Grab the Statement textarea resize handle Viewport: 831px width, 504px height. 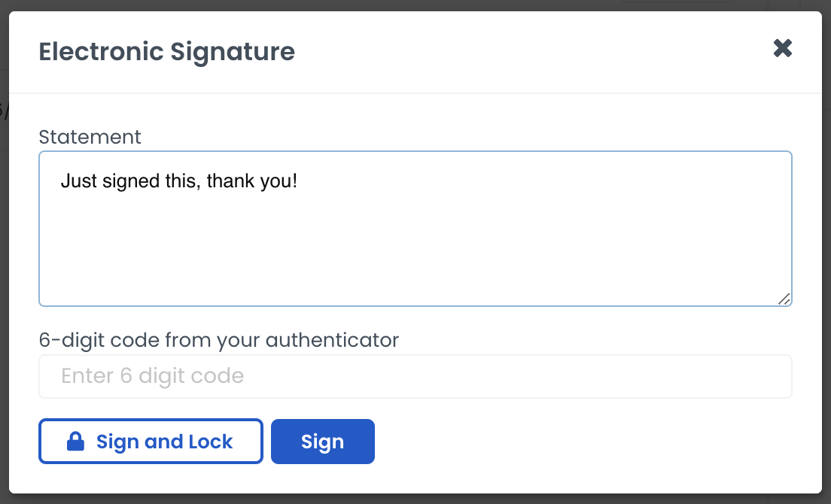tap(784, 299)
